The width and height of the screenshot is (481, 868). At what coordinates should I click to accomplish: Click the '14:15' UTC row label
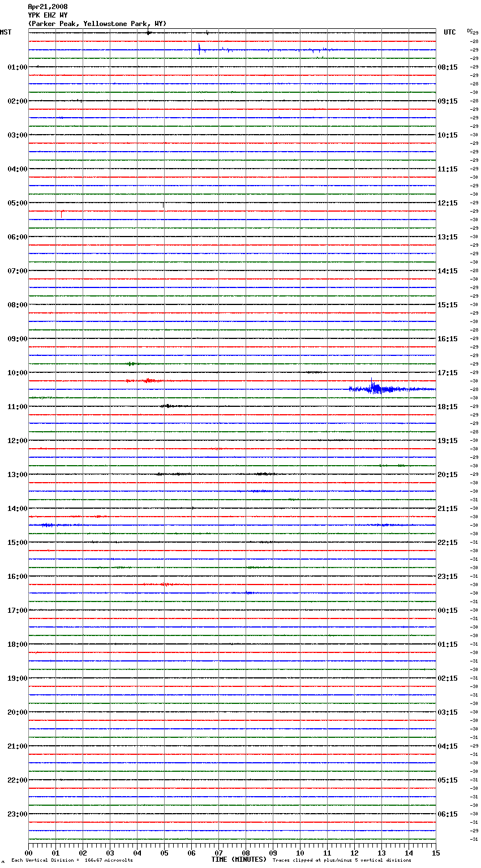pos(448,271)
